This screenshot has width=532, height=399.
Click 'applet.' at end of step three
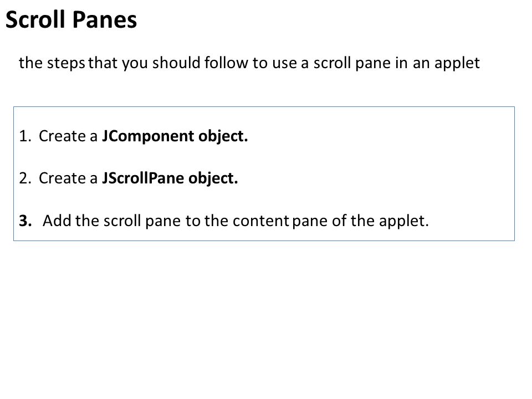click(x=404, y=221)
